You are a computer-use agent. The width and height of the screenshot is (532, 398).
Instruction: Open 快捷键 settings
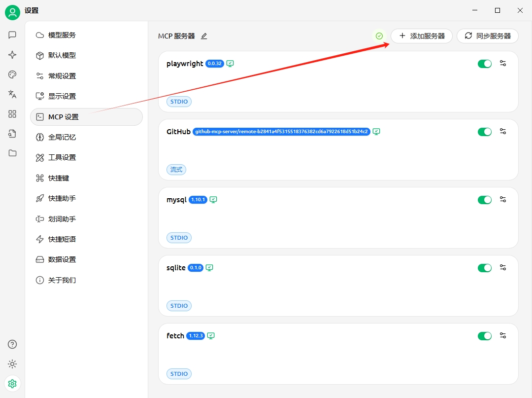pyautogui.click(x=87, y=178)
